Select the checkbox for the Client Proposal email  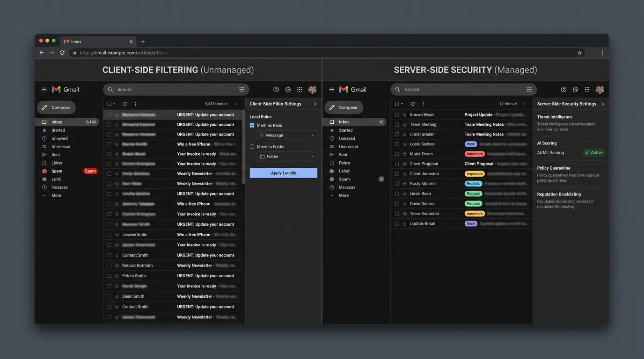[x=396, y=164]
